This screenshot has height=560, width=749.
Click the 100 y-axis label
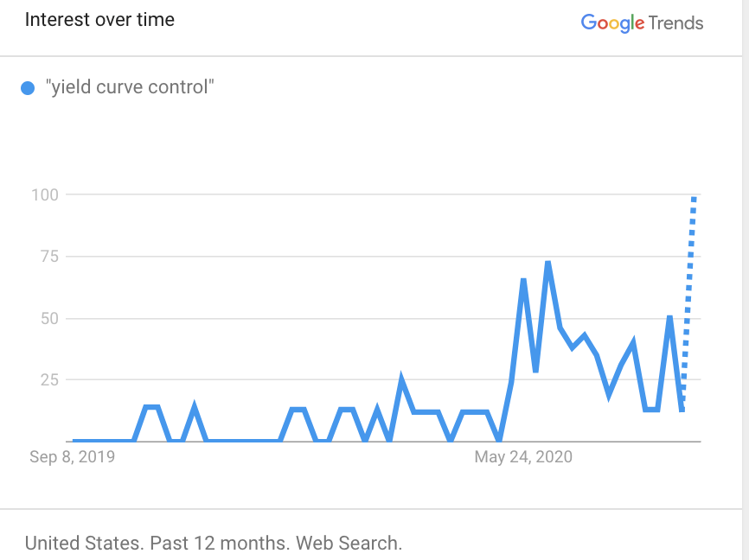click(45, 194)
